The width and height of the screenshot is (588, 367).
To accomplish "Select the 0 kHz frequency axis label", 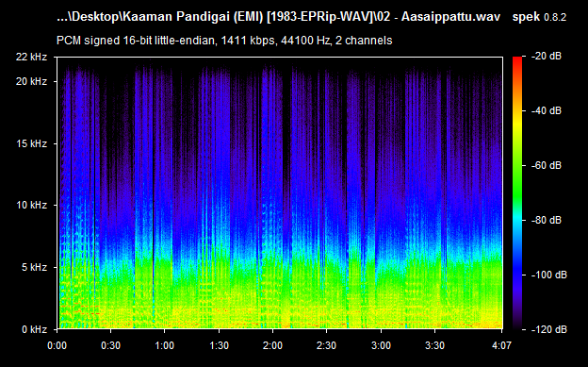I will [x=35, y=330].
